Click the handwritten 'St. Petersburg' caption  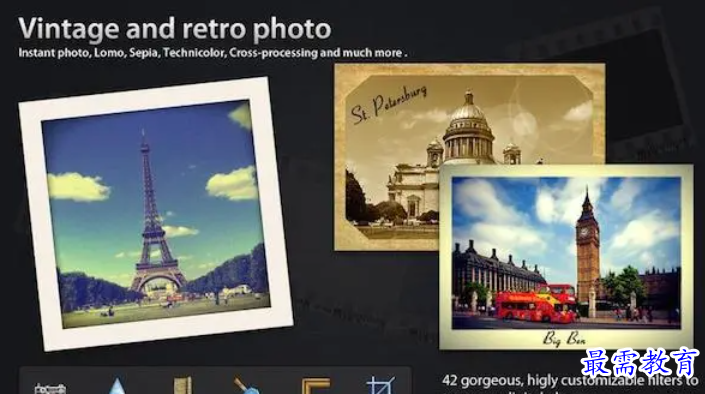coord(388,104)
